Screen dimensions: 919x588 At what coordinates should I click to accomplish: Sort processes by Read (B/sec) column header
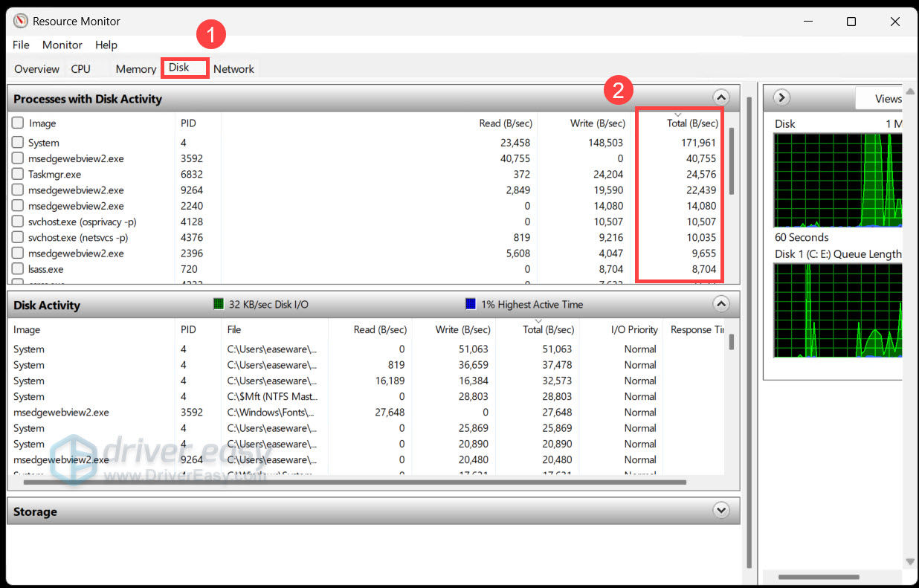click(x=506, y=123)
